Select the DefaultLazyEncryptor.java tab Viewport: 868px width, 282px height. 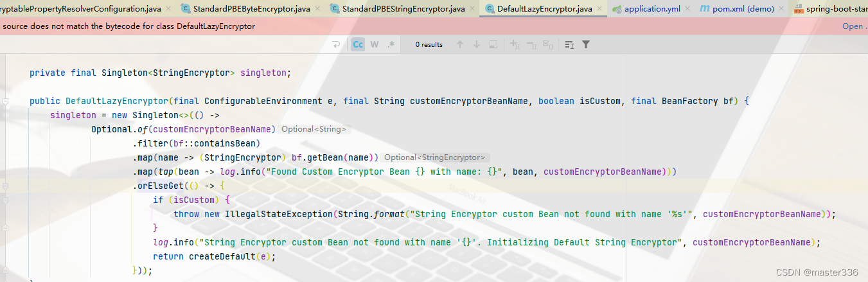(544, 9)
